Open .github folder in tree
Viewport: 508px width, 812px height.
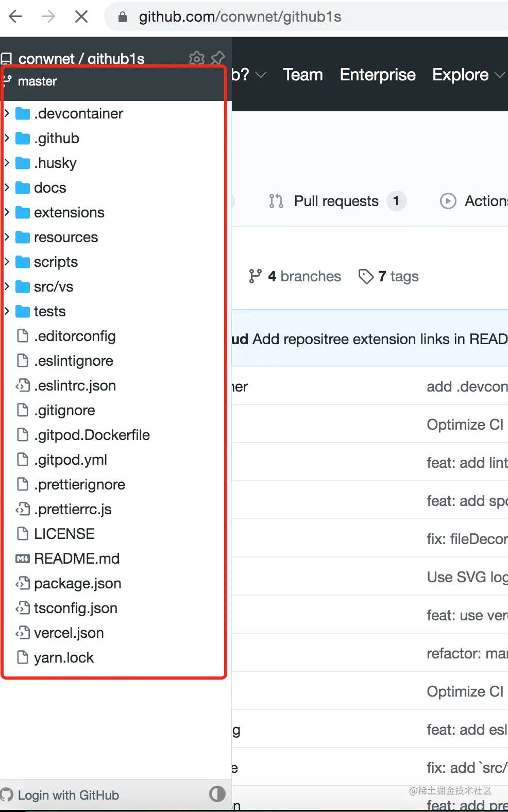(57, 138)
